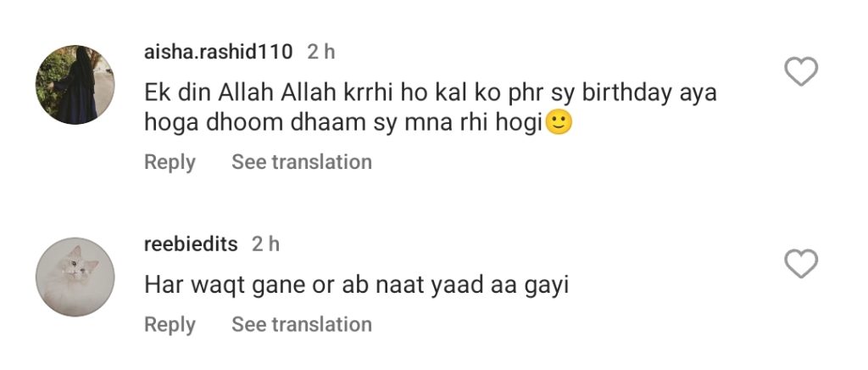Image resolution: width=868 pixels, height=370 pixels.
Task: Like aisha.rashid110's comment with the heart
Action: [x=800, y=72]
